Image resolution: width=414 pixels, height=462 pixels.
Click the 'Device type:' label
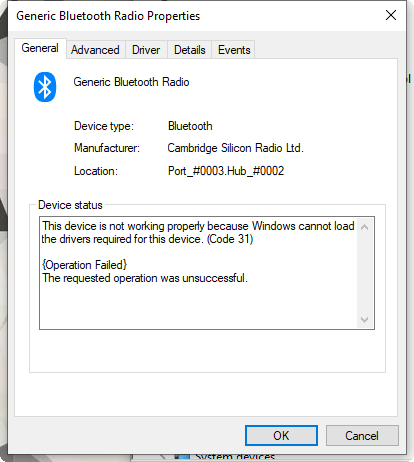tap(104, 126)
